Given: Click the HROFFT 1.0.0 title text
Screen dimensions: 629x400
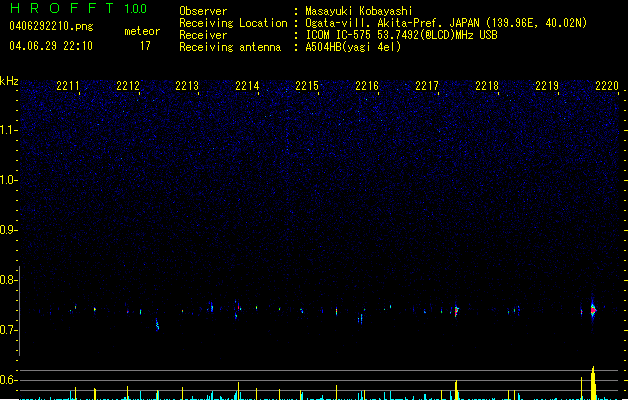Looking at the screenshot, I should (x=78, y=8).
